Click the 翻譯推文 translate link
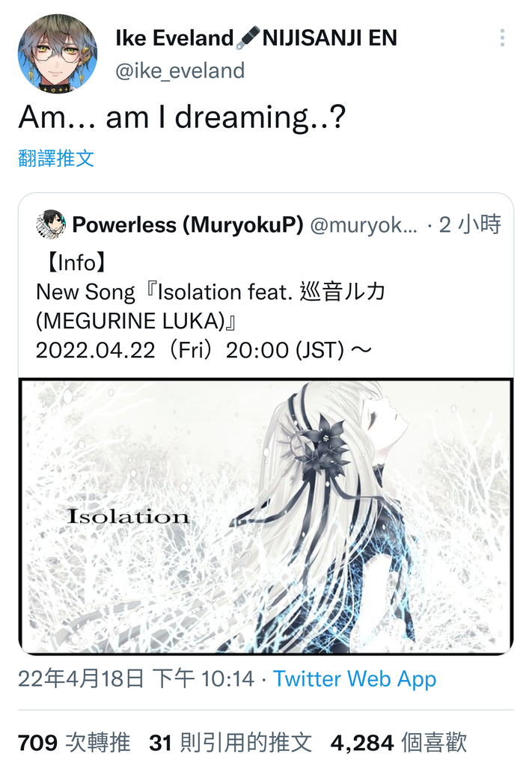The height and width of the screenshot is (766, 532). (56, 159)
